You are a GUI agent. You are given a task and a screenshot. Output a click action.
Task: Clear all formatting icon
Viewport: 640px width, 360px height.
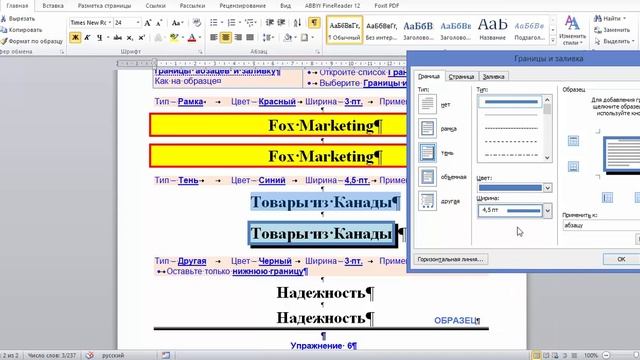[197, 23]
